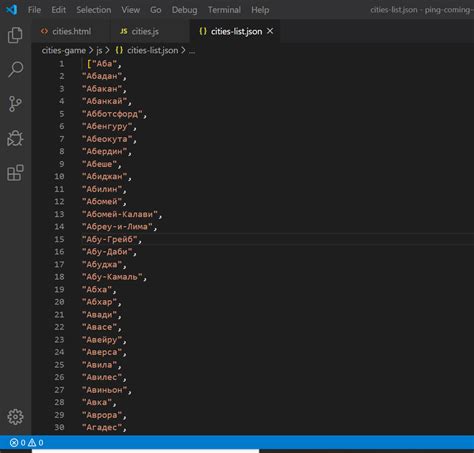Click the text "Авейру"
The width and height of the screenshot is (474, 453).
click(x=102, y=340)
